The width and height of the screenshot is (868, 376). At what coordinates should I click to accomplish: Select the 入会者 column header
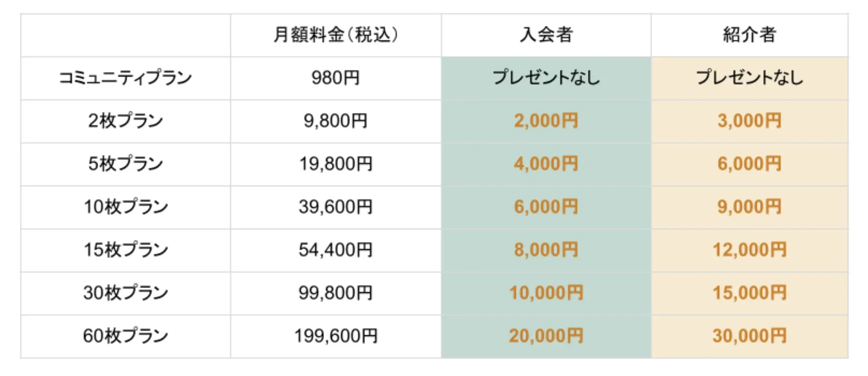tap(546, 35)
